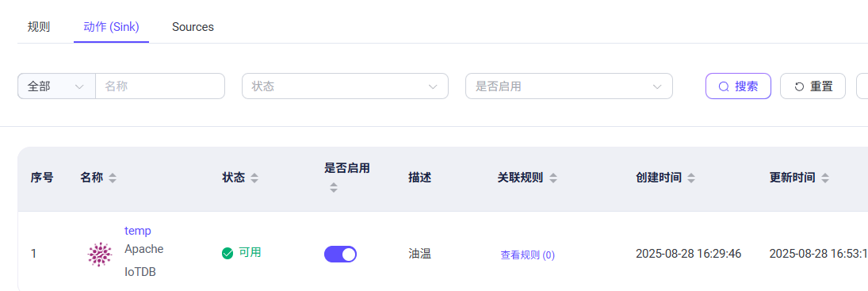Image resolution: width=868 pixels, height=291 pixels.
Task: Sort by 更新时间 column arrows
Action: pos(825,178)
